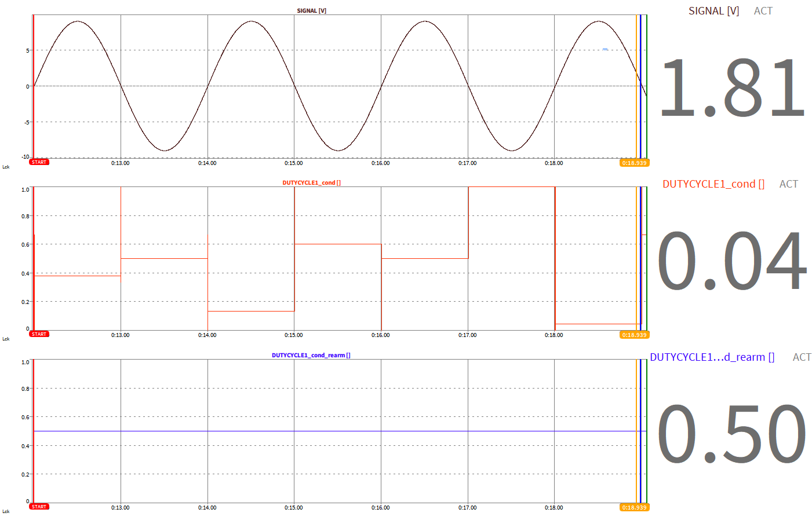Toggle the Lck indicator beside the rearm chart
This screenshot has width=812, height=520.
[x=6, y=511]
